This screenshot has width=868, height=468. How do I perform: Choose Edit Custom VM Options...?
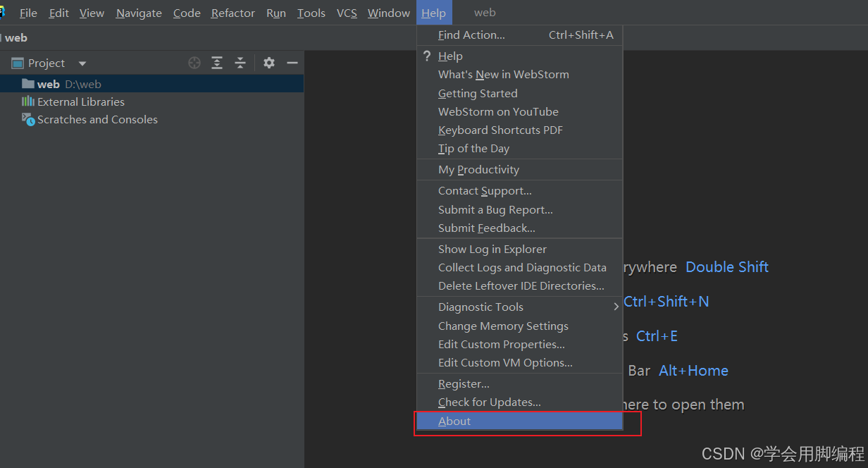pyautogui.click(x=519, y=362)
